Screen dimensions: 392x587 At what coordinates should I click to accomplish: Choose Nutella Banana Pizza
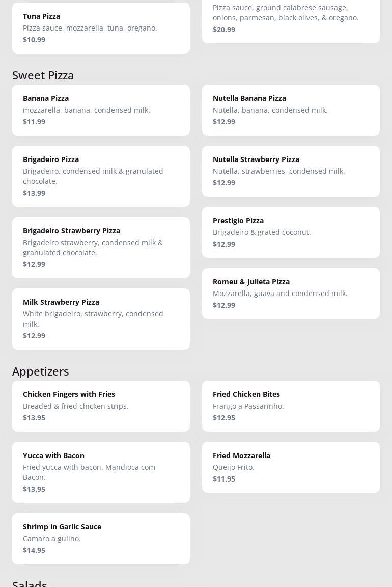pyautogui.click(x=291, y=110)
